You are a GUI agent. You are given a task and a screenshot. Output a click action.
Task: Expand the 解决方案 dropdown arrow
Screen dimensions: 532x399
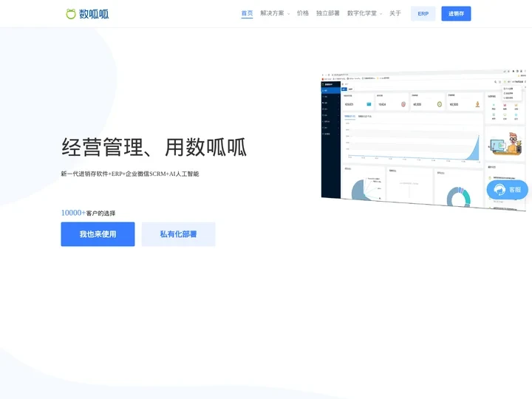[x=288, y=14]
